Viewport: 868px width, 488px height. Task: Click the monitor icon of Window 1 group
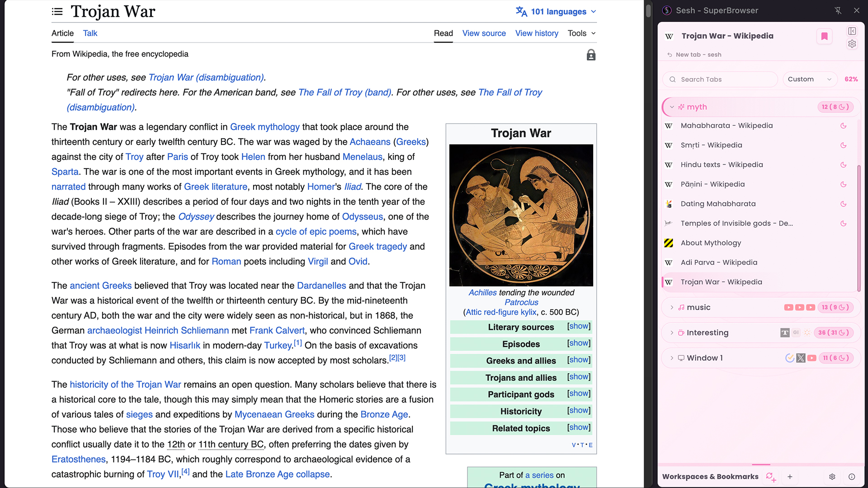click(x=681, y=358)
